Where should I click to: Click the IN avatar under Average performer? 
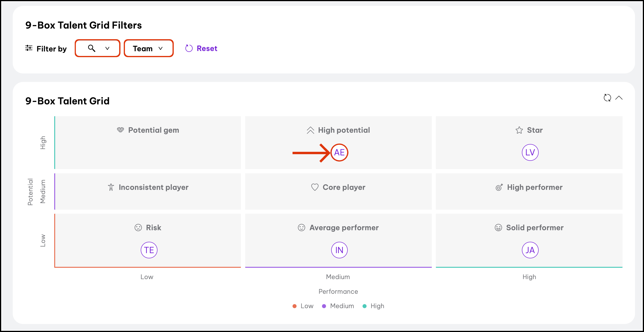point(339,250)
